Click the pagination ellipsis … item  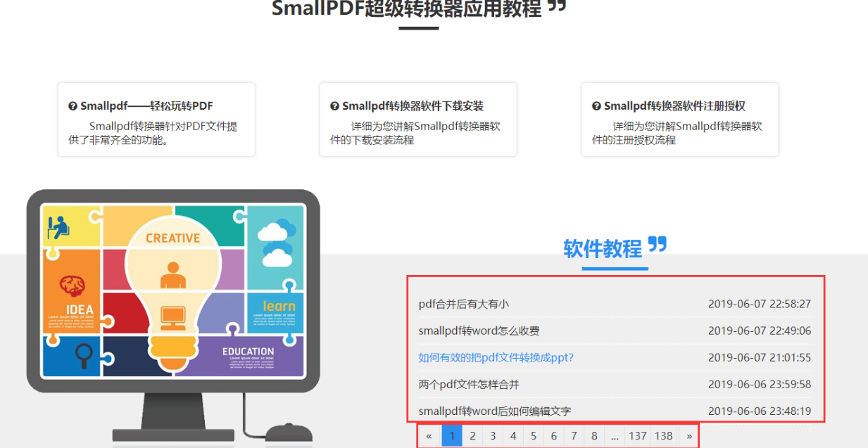[615, 436]
